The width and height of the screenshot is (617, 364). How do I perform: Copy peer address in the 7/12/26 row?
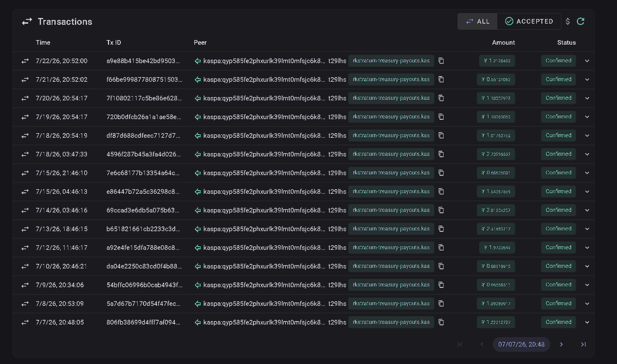(x=441, y=247)
